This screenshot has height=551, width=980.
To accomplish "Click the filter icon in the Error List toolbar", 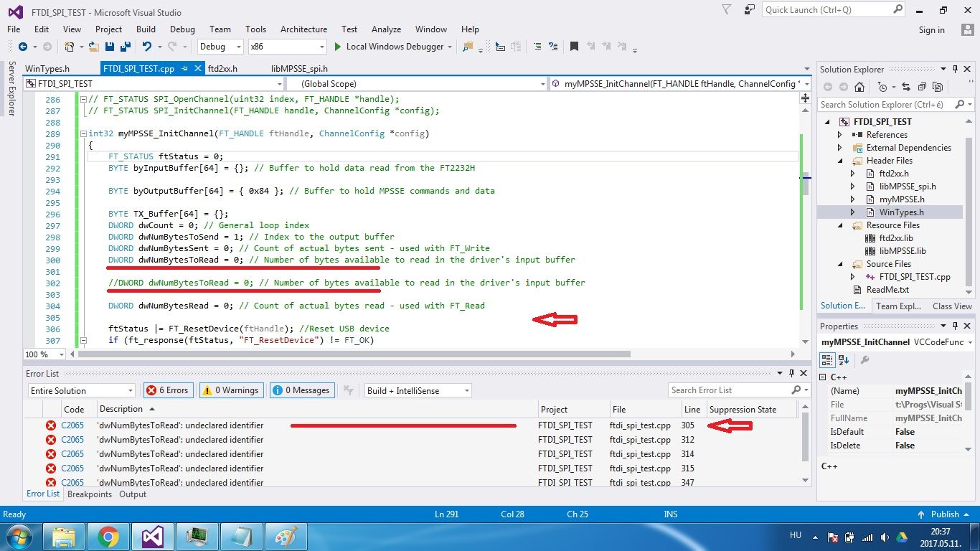I will click(348, 390).
